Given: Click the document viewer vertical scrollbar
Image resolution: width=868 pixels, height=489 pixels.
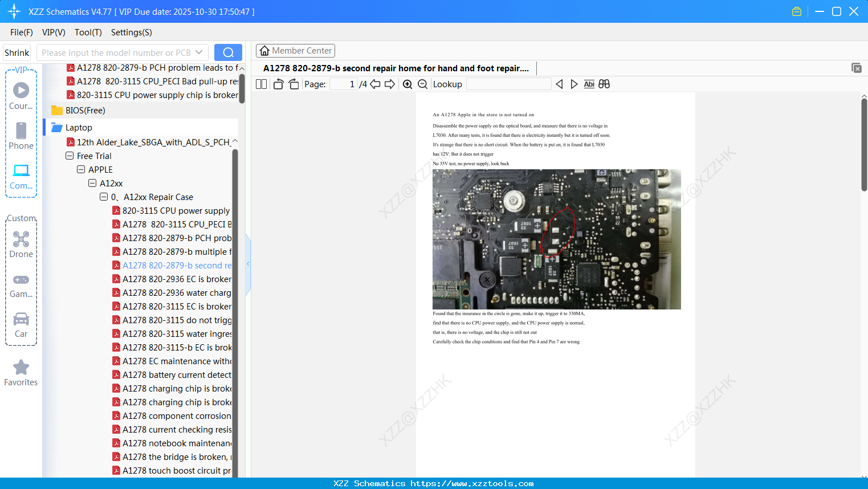Looking at the screenshot, I should (864, 145).
